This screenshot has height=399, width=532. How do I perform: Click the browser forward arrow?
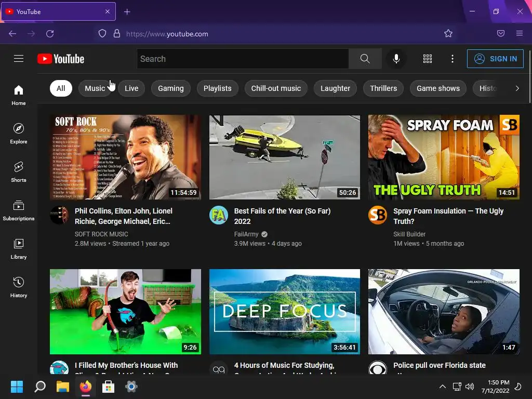(31, 34)
